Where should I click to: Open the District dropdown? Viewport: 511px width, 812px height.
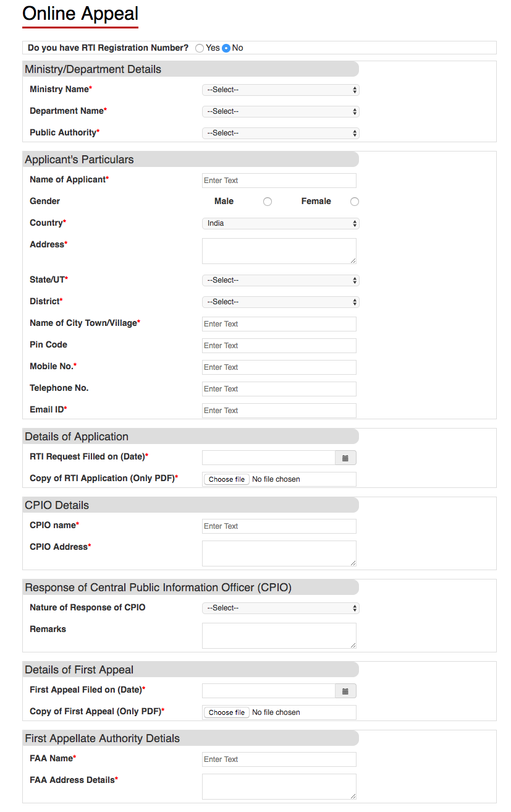[281, 302]
